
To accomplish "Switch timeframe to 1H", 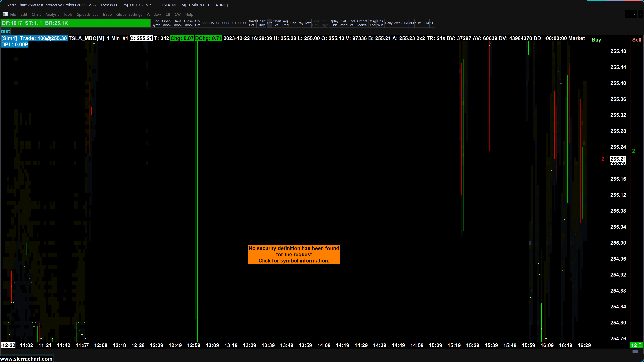I will coord(432,23).
